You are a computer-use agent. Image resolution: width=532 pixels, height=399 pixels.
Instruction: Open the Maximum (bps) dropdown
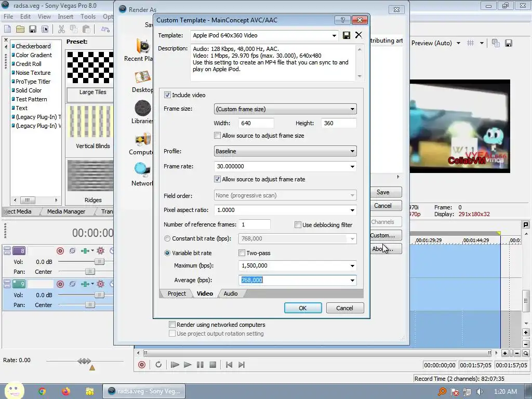(x=353, y=266)
